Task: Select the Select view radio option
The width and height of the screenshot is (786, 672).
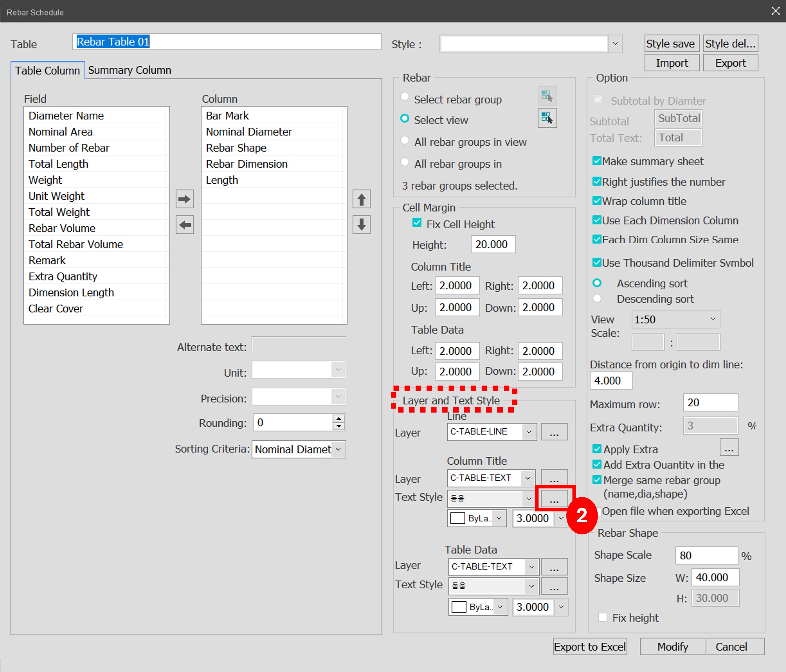Action: 405,119
